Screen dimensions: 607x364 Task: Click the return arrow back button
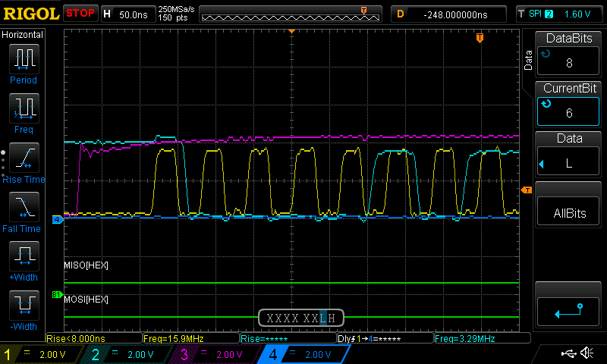(x=568, y=312)
